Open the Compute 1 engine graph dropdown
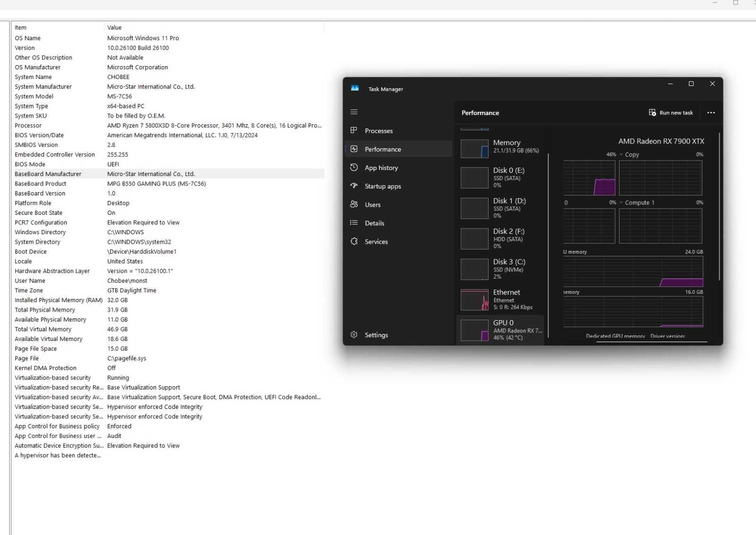Screen dimensions: 756x535 (621, 203)
